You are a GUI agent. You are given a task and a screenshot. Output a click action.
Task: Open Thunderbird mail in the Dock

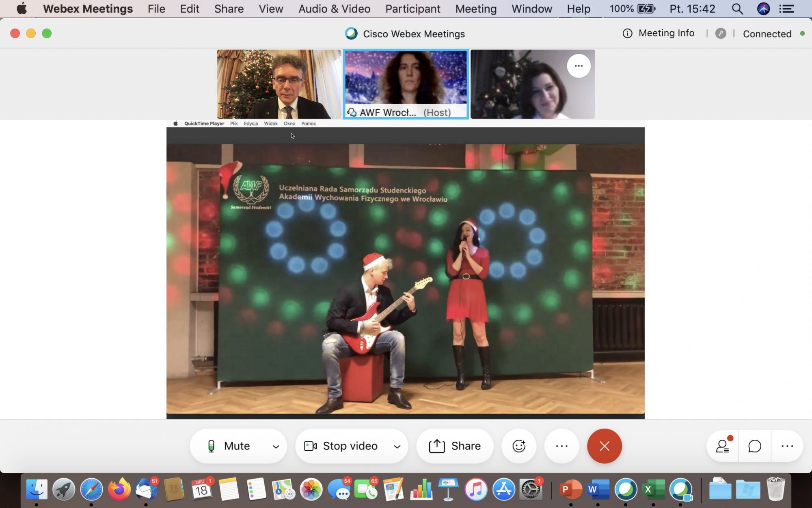pyautogui.click(x=146, y=489)
